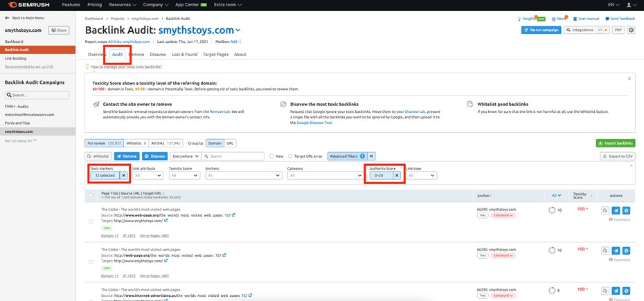
Task: Open Integrations button
Action: click(x=587, y=30)
